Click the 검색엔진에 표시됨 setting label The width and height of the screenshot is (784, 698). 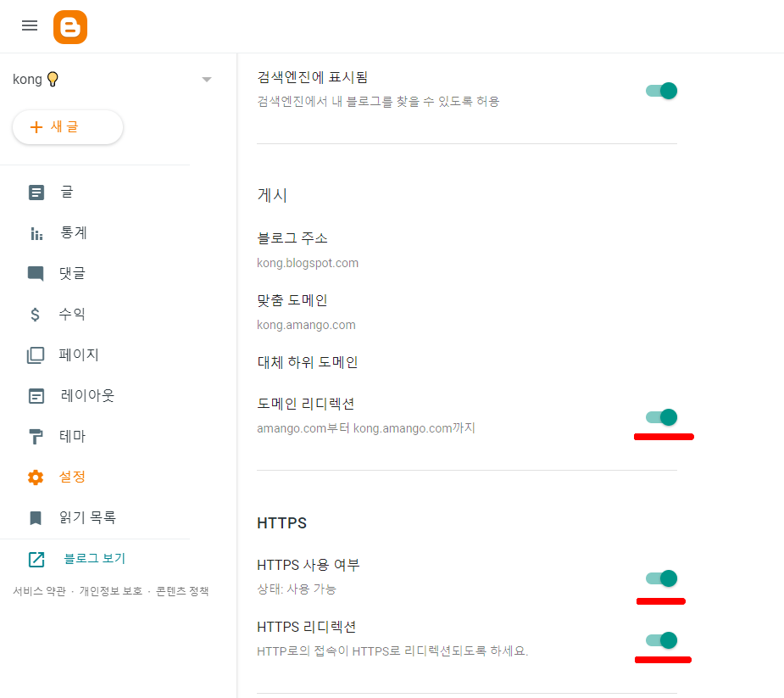point(313,77)
